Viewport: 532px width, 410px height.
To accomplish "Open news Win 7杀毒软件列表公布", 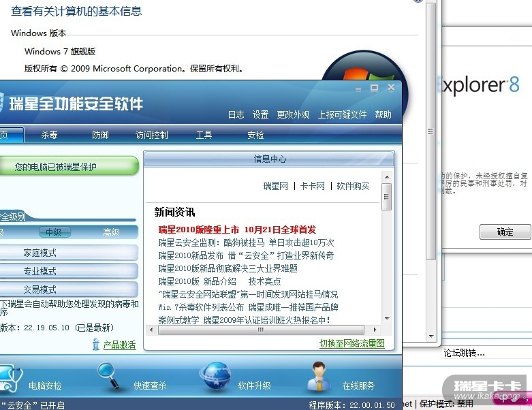I will (248, 307).
